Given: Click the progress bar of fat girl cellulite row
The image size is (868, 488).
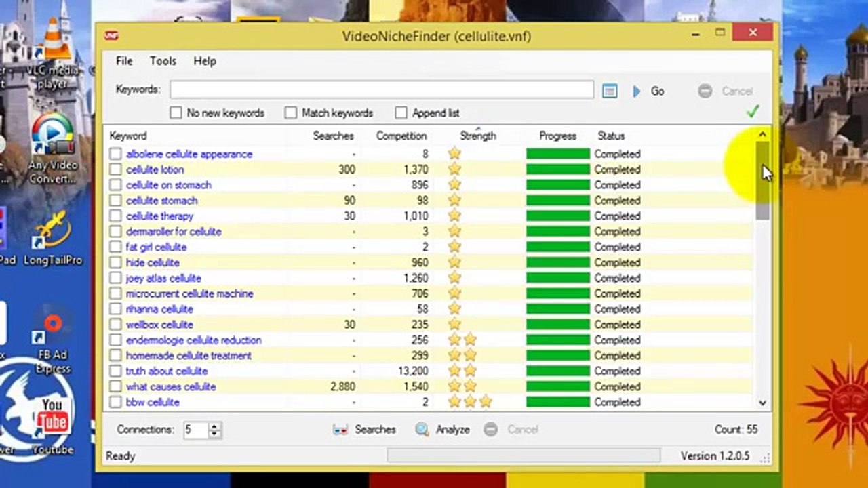Looking at the screenshot, I should click(558, 247).
